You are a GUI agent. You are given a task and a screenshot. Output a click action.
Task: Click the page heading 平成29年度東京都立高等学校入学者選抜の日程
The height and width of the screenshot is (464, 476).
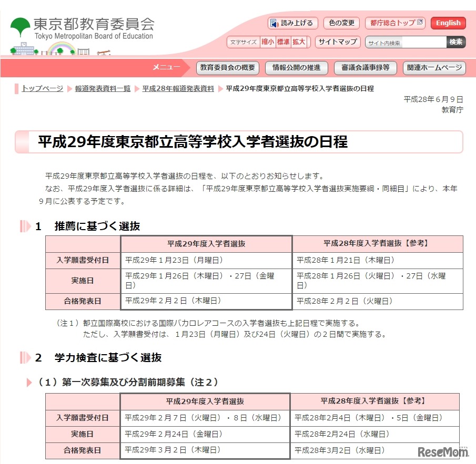pos(193,142)
